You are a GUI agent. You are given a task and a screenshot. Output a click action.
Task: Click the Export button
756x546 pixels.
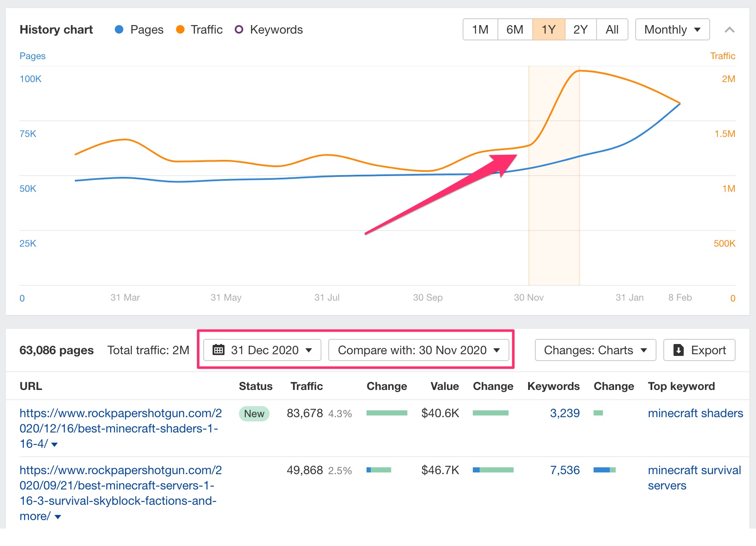tap(699, 350)
